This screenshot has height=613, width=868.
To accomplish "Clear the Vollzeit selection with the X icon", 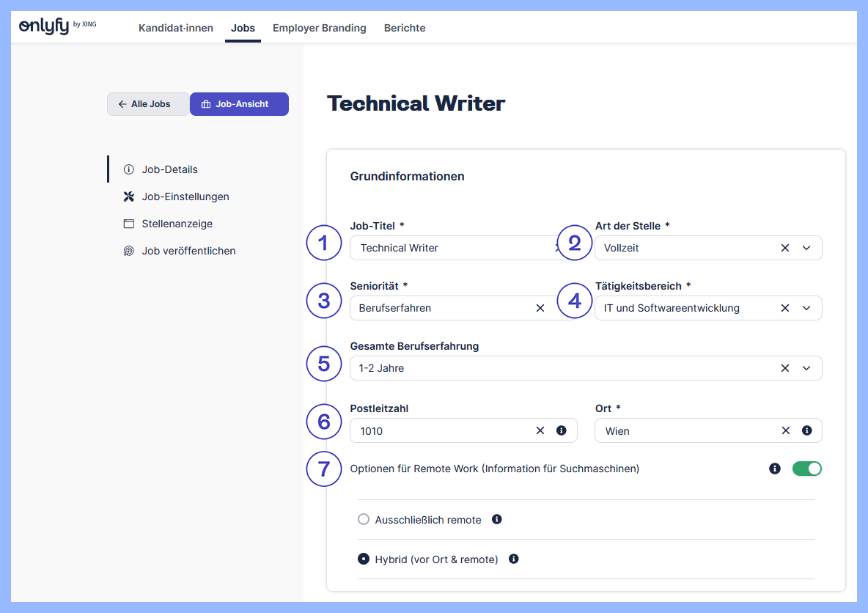I will 784,248.
